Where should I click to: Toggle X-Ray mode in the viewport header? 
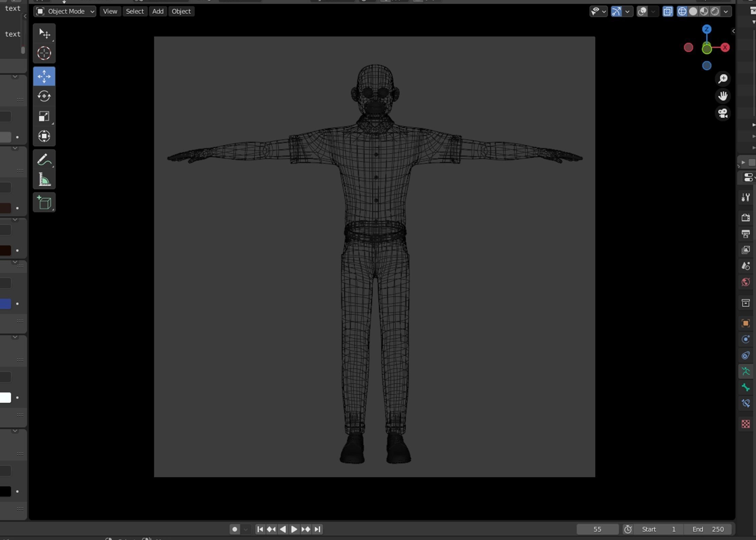[668, 11]
